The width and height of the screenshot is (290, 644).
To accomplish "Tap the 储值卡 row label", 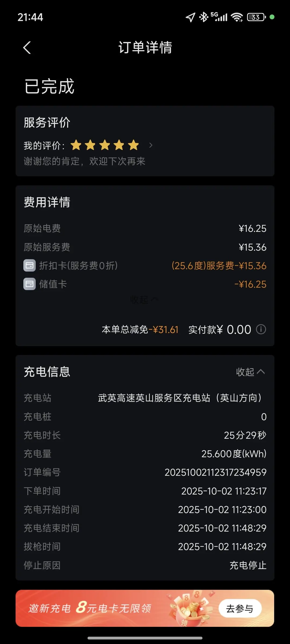I will pos(53,284).
